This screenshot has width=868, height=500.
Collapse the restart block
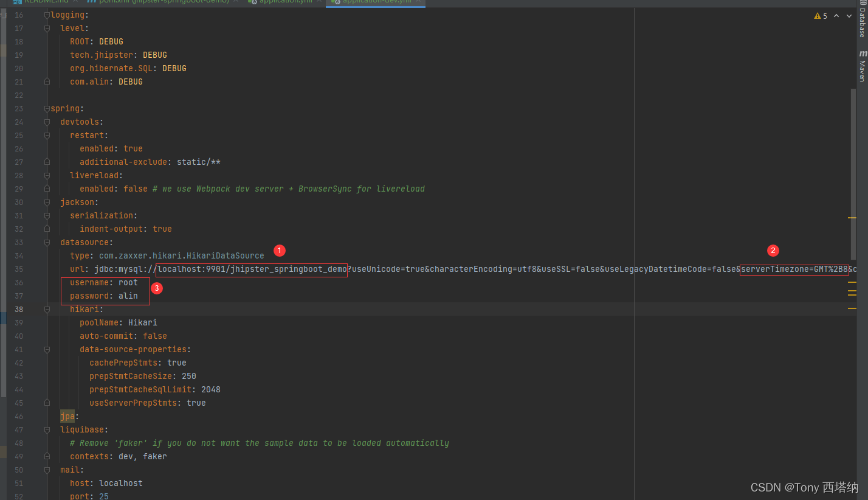47,136
